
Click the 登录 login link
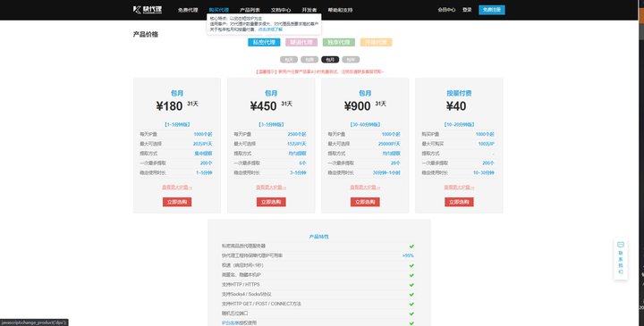pyautogui.click(x=467, y=10)
